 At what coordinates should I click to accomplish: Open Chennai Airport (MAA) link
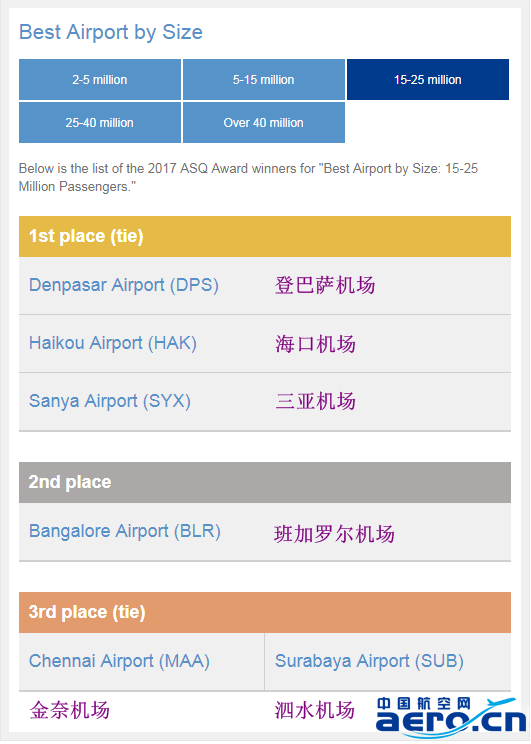pyautogui.click(x=119, y=661)
